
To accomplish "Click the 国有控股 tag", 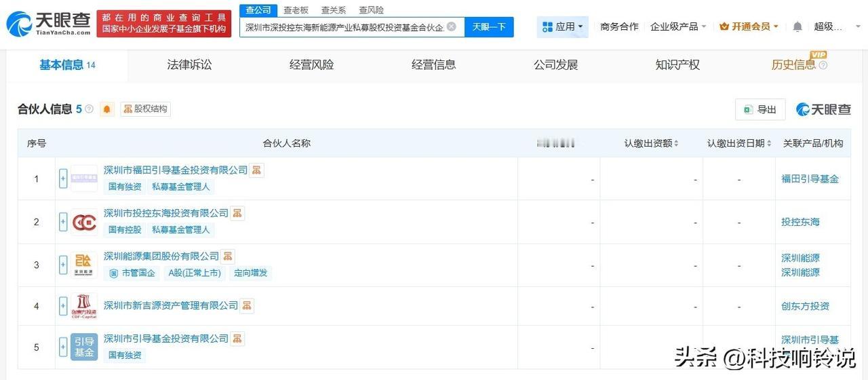I will [x=125, y=230].
